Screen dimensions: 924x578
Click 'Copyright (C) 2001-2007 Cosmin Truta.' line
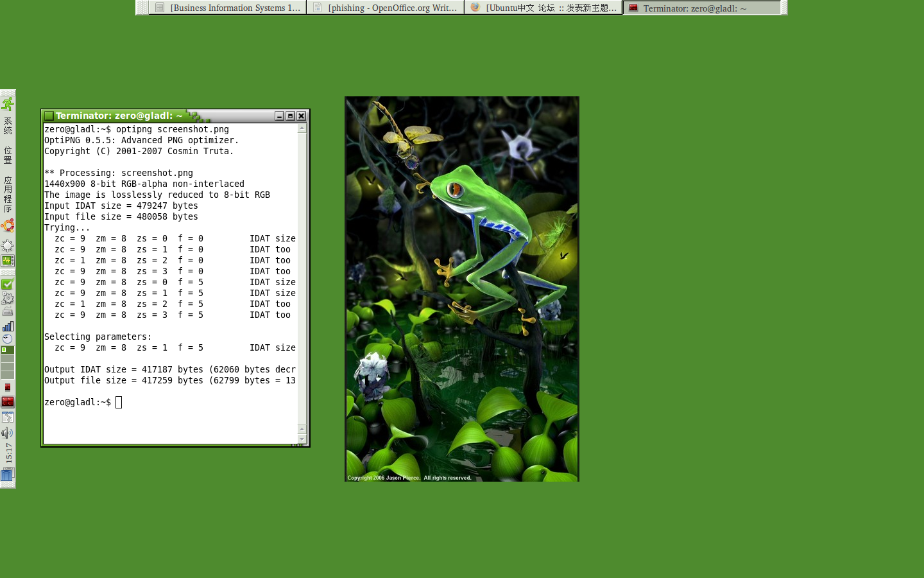coord(139,151)
